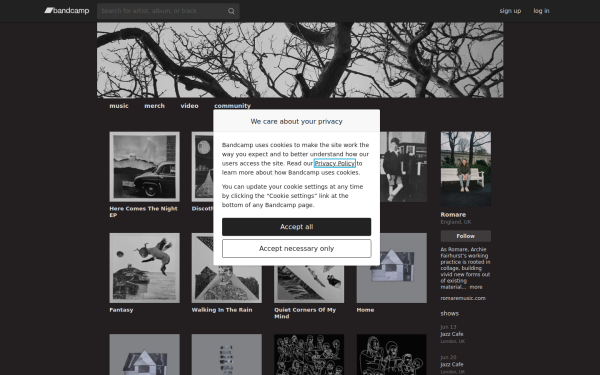Click the tree branches banner image
Viewport: 600px width, 375px height.
(300, 60)
